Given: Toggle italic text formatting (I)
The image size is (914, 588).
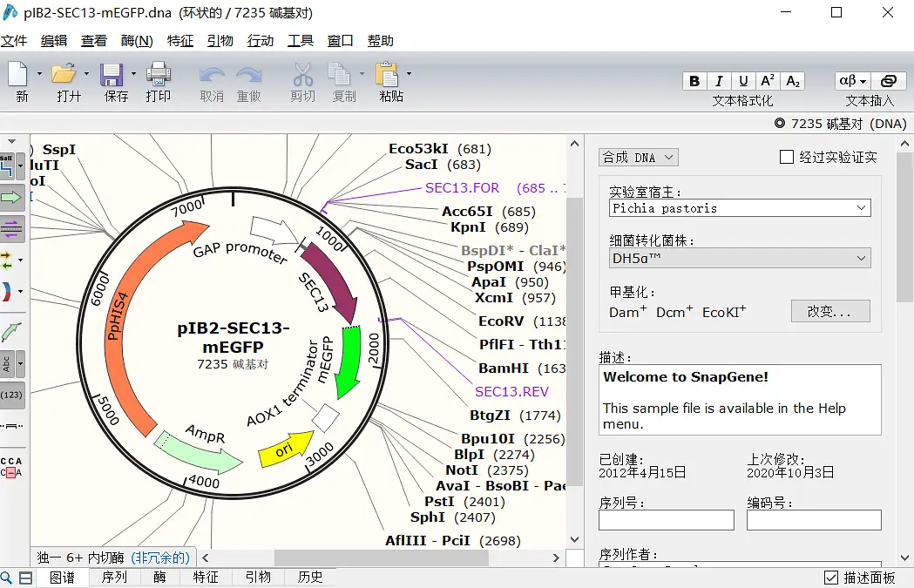Looking at the screenshot, I should [720, 81].
